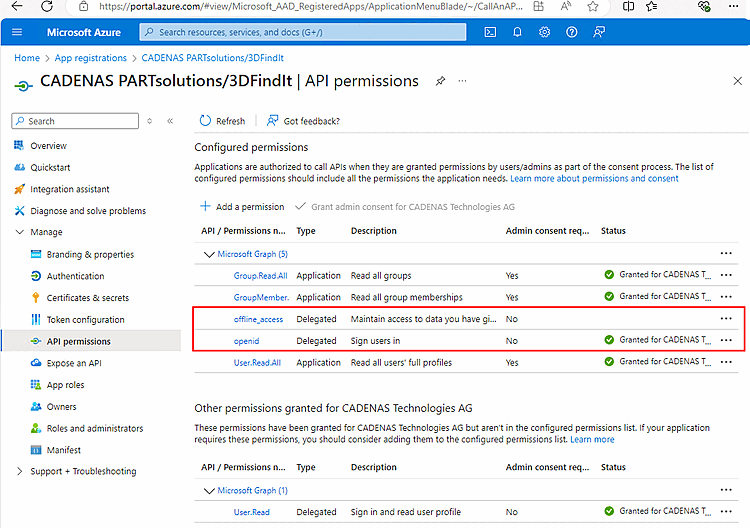Open the notifications bell
750x528 pixels.
(x=517, y=32)
